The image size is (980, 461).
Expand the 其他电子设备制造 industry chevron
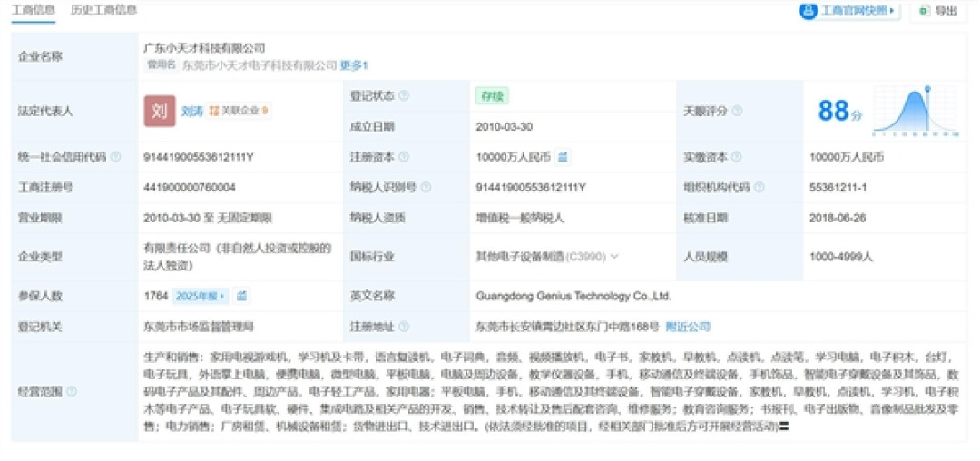[x=614, y=256]
